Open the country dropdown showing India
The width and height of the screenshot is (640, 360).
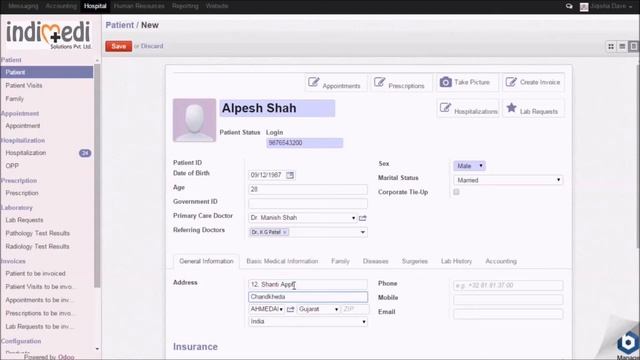tap(308, 322)
